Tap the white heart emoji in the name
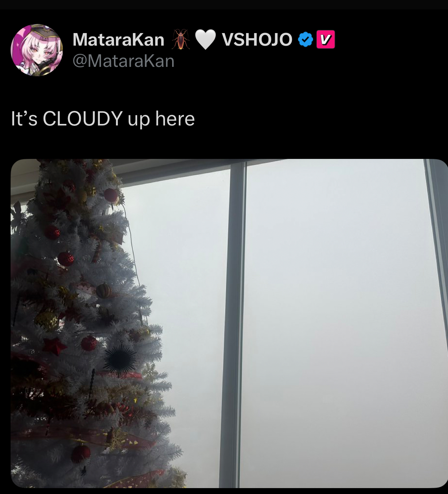 coord(206,40)
